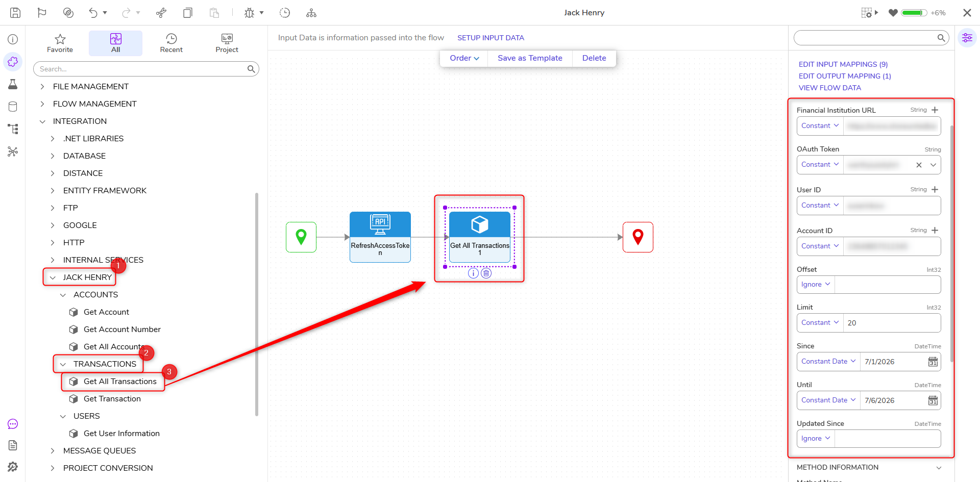
Task: Click the green progress bar showing +6%
Action: tap(914, 13)
